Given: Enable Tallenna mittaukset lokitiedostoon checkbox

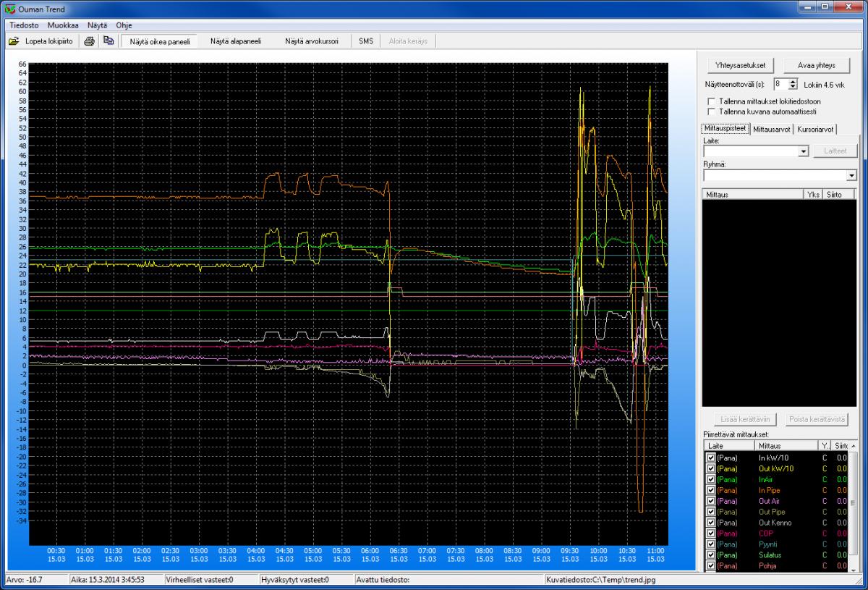Looking at the screenshot, I should 712,101.
